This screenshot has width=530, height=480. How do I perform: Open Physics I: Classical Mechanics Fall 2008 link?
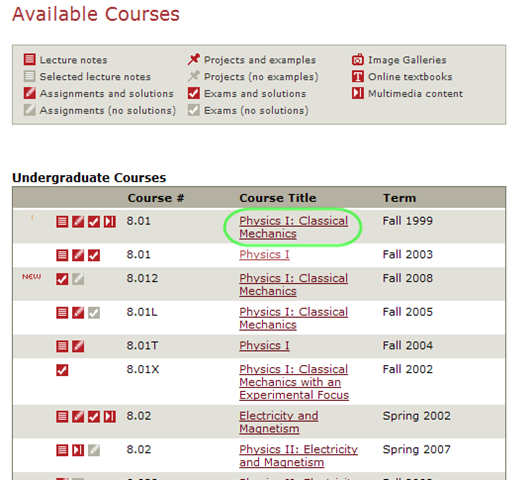(x=293, y=285)
